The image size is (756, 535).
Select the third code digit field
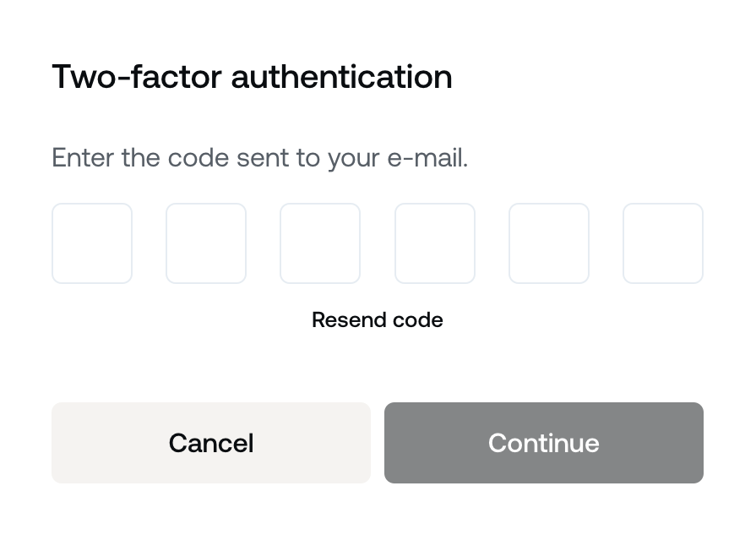point(320,243)
